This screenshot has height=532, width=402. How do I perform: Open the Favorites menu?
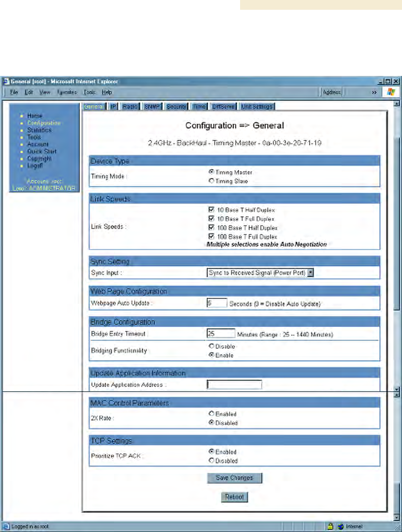(67, 92)
